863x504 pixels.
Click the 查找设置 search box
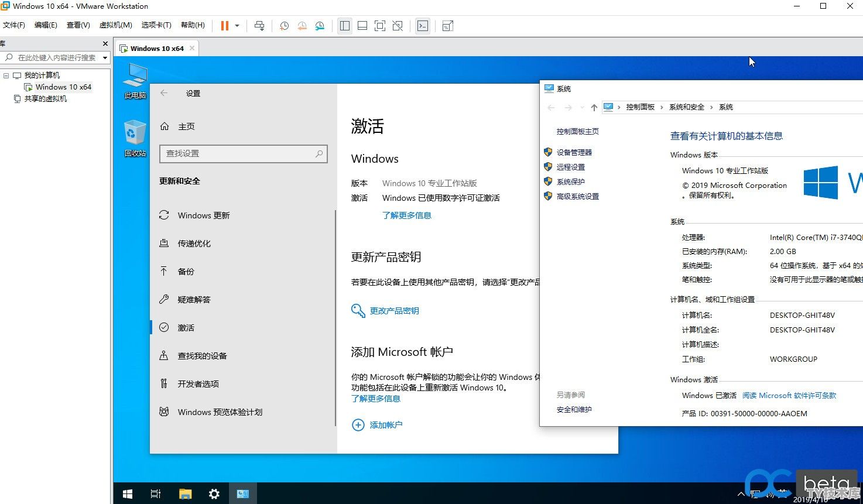tap(243, 153)
